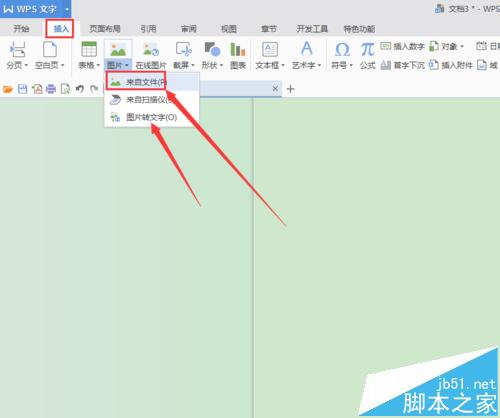Click the shapes (形状) icon
500x418 pixels.
point(212,49)
